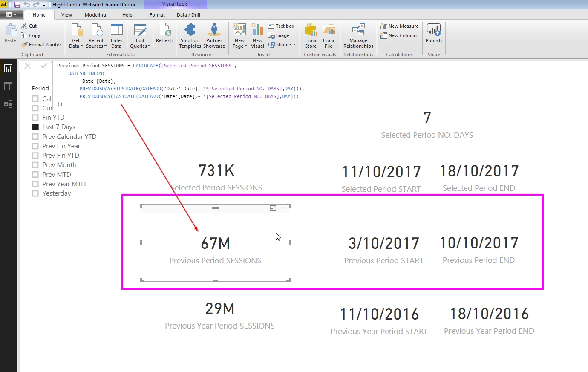Insert an Image onto the page
This screenshot has height=372, width=588.
point(279,35)
